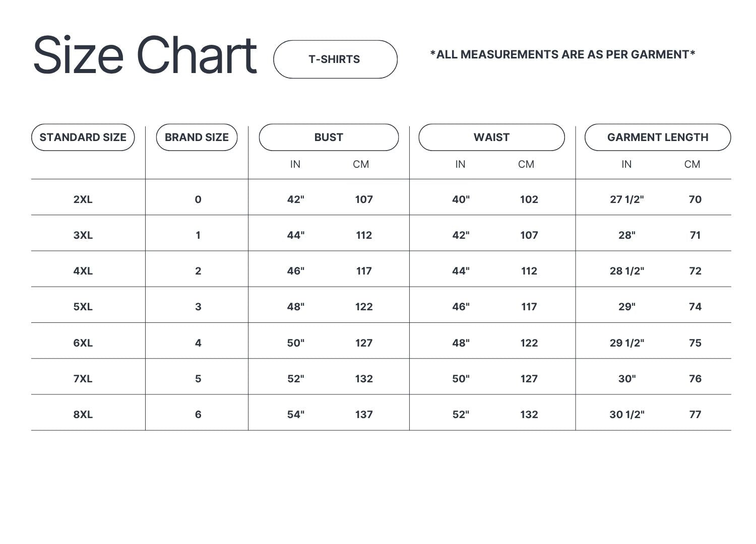This screenshot has height=544, width=756.
Task: Click the 74 cm garment length value
Action: pos(695,307)
